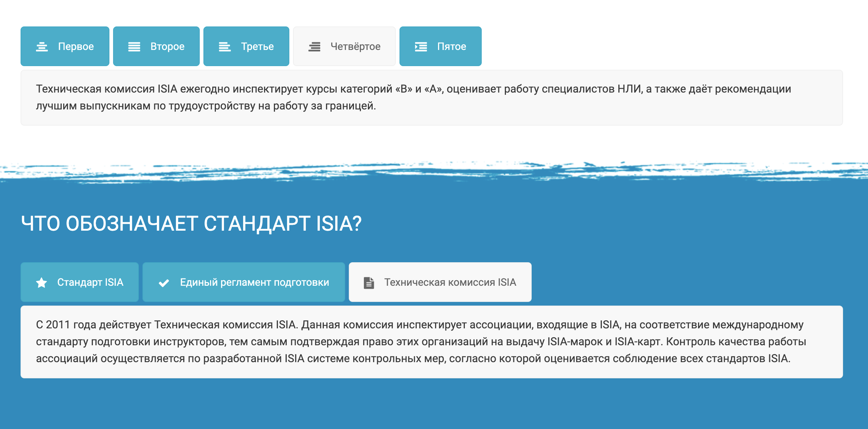The height and width of the screenshot is (429, 868).
Task: Go to the Пятое tab
Action: click(441, 46)
